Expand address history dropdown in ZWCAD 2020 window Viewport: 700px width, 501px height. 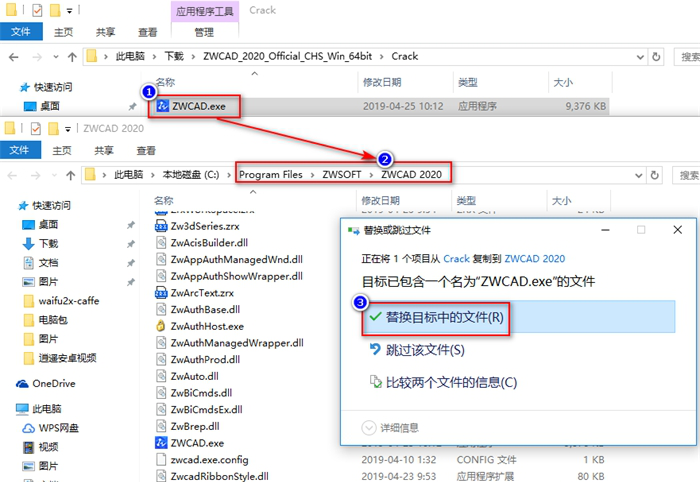(x=639, y=175)
